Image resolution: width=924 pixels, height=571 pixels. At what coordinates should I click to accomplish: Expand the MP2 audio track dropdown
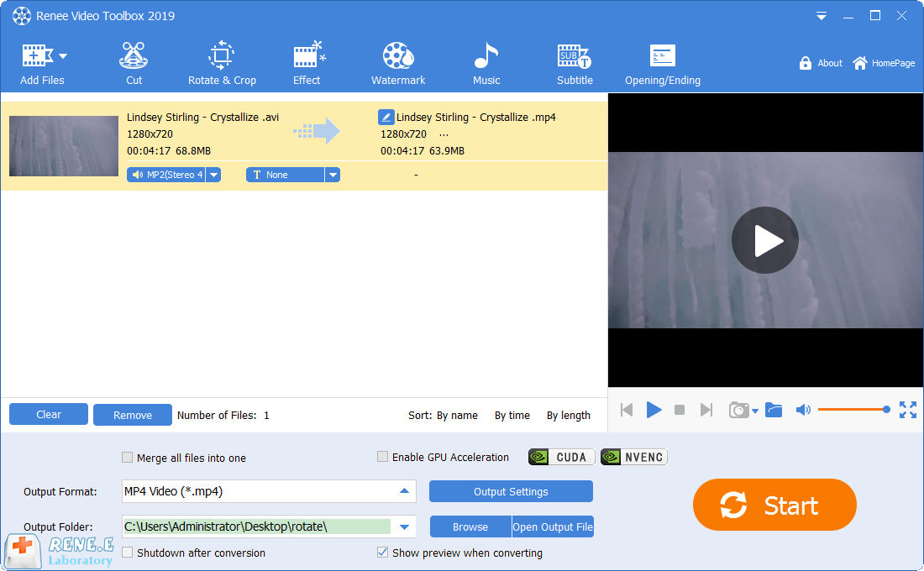(x=214, y=175)
